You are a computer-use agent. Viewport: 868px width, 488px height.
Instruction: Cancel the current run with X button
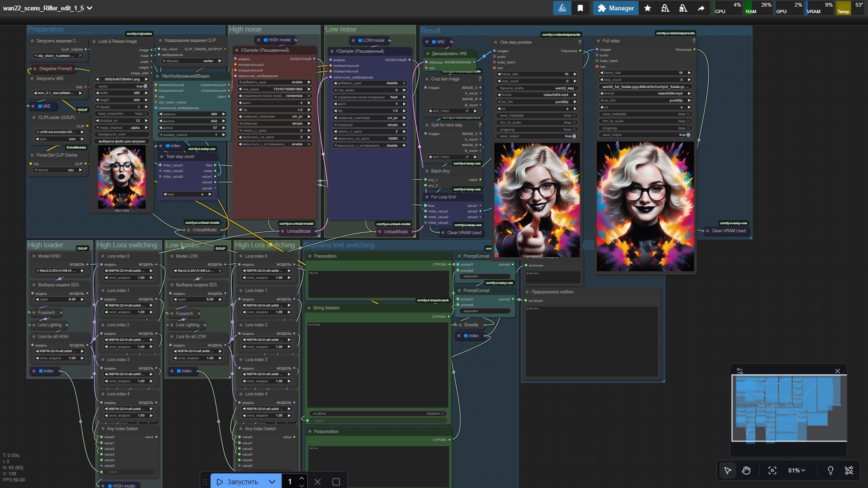[318, 482]
